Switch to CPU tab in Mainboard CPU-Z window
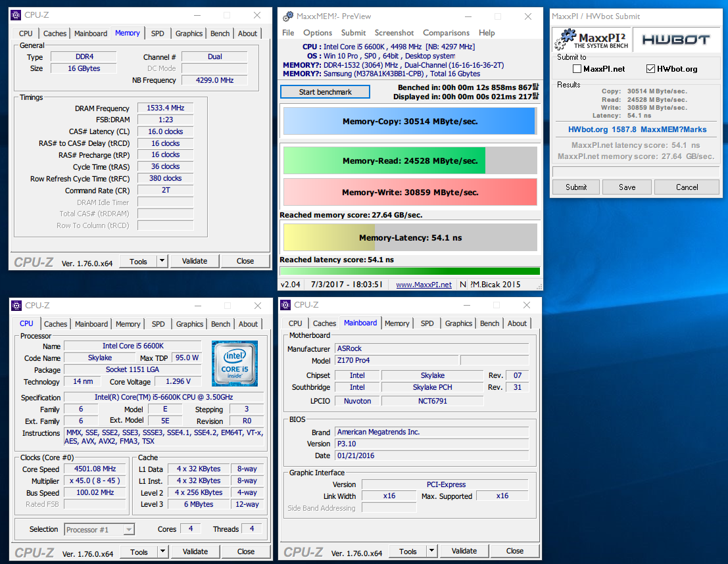This screenshot has height=564, width=728. pyautogui.click(x=295, y=323)
